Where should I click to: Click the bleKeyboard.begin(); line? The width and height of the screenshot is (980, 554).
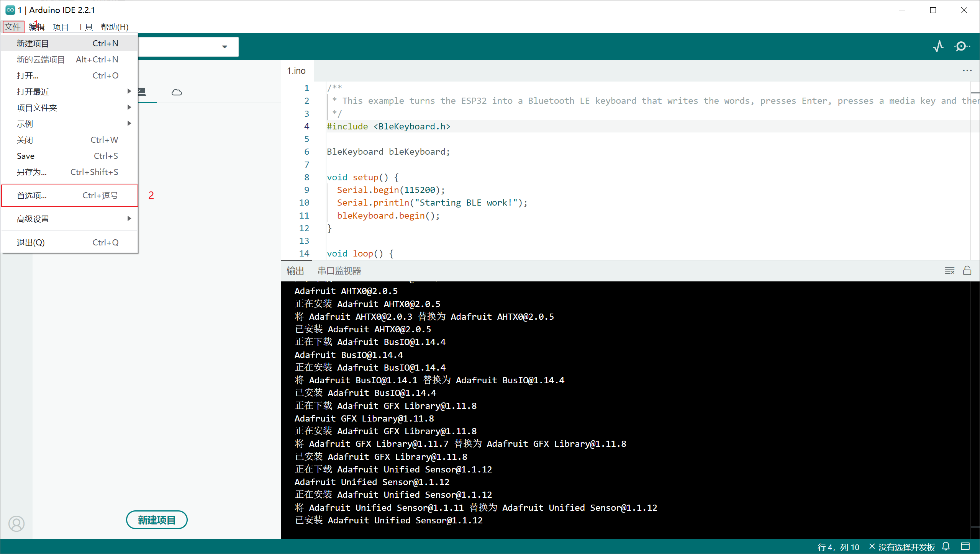pos(388,216)
